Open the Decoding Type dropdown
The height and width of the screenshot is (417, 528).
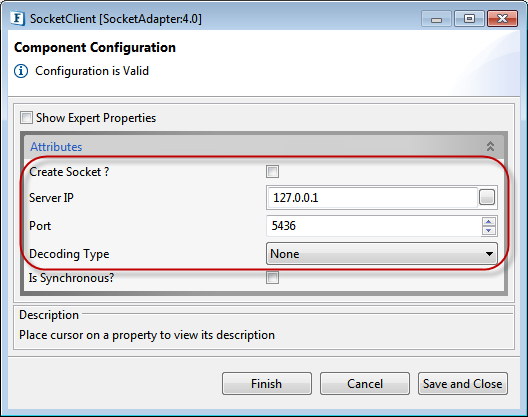click(x=382, y=254)
